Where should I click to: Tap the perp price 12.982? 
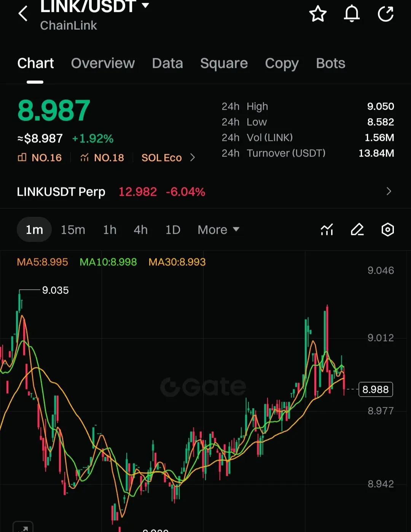pos(138,191)
